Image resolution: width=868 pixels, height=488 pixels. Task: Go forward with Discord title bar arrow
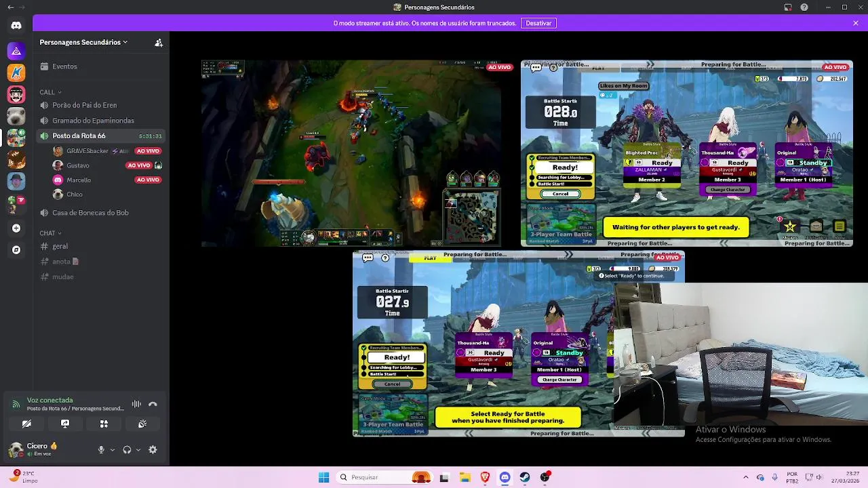(22, 7)
